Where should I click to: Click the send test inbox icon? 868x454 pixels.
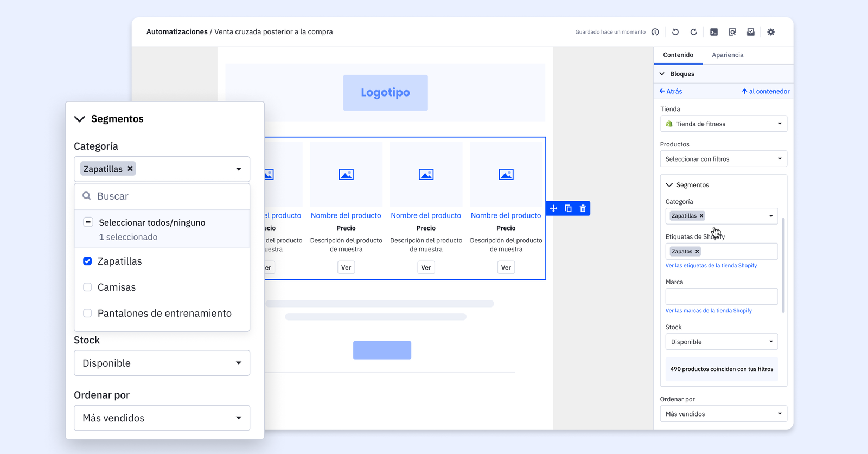coord(751,32)
